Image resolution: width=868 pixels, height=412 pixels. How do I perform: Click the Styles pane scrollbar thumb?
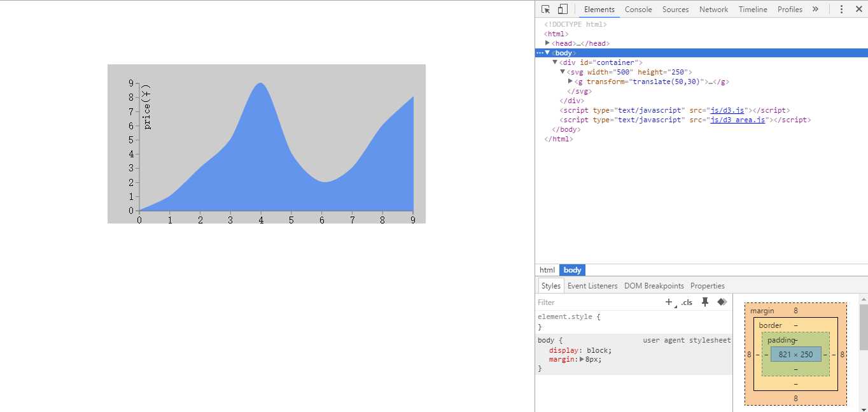864,327
